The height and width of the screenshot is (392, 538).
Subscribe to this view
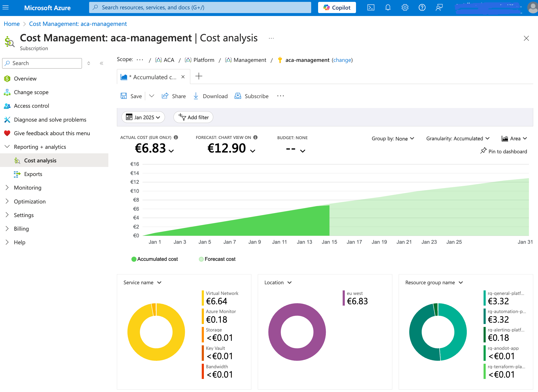pos(251,96)
